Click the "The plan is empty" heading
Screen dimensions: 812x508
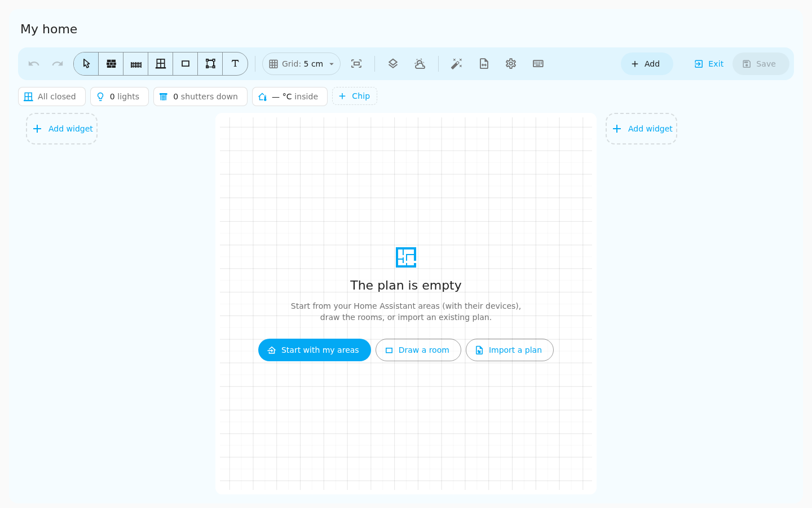pos(406,286)
